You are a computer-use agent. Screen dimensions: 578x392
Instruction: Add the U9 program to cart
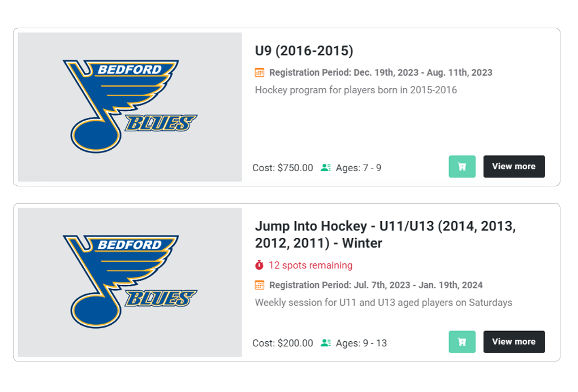tap(462, 167)
